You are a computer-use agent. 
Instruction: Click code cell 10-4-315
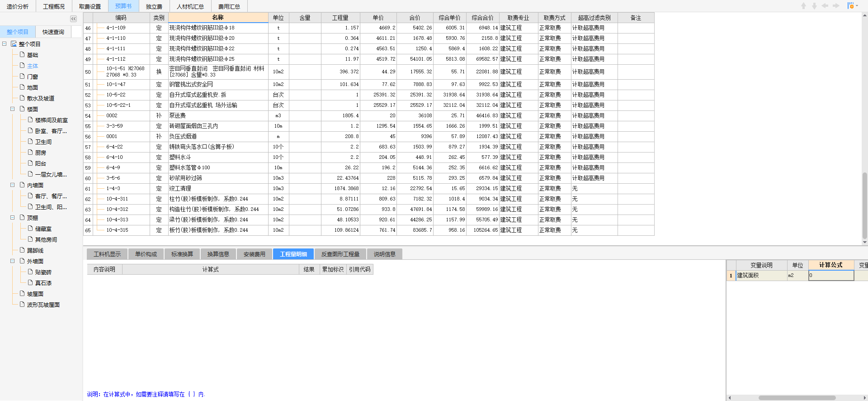121,230
